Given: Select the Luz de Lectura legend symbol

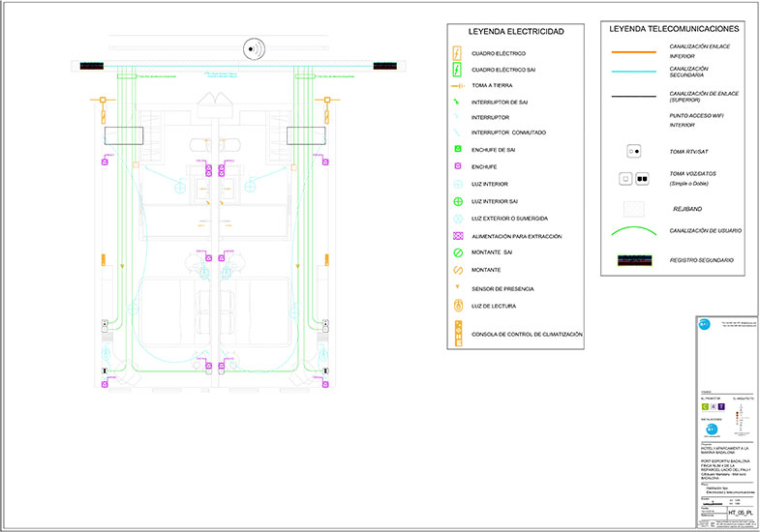Looking at the screenshot, I should (x=456, y=306).
